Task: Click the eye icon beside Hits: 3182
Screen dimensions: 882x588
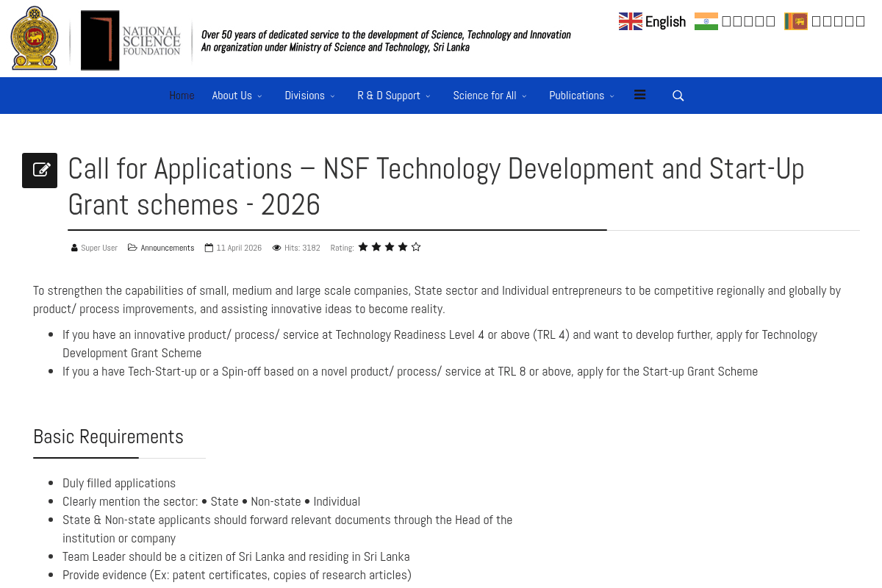Action: [276, 248]
